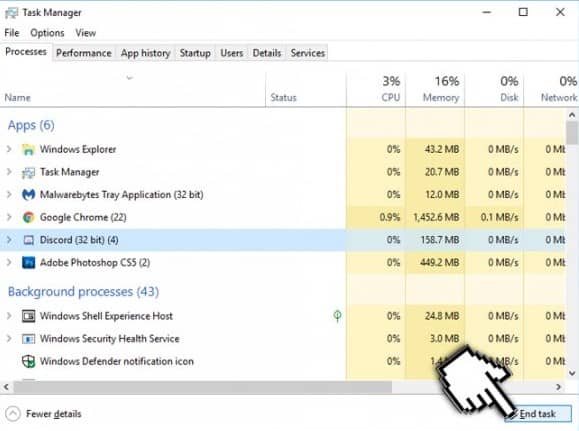Collapse view with Fewer details arrow icon
The height and width of the screenshot is (431, 579).
[13, 414]
